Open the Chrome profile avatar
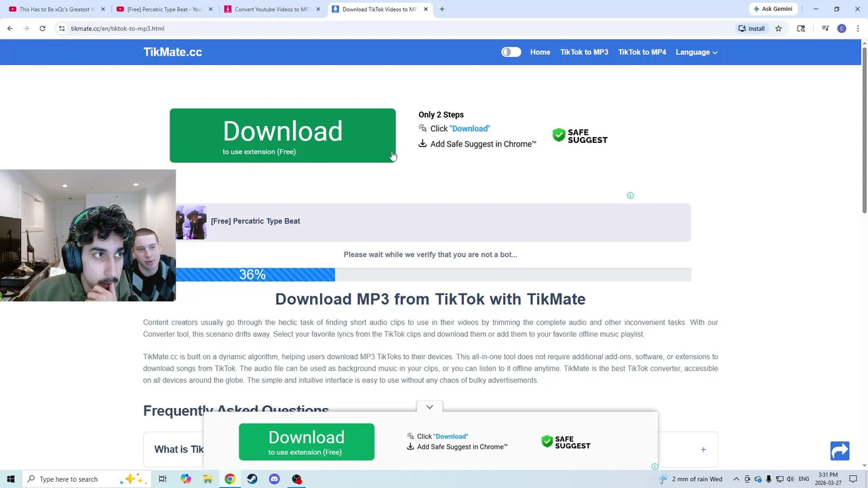 842,28
